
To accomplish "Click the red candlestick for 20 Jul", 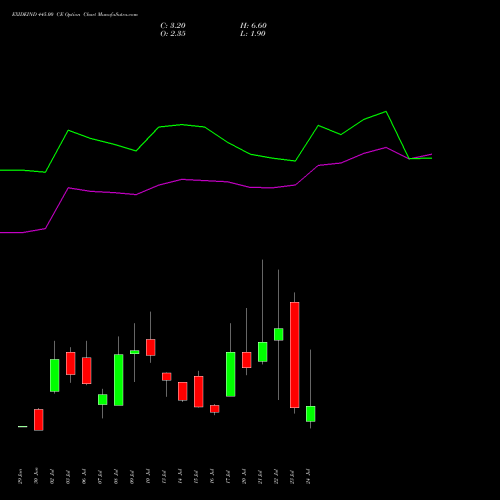I will coord(247,360).
